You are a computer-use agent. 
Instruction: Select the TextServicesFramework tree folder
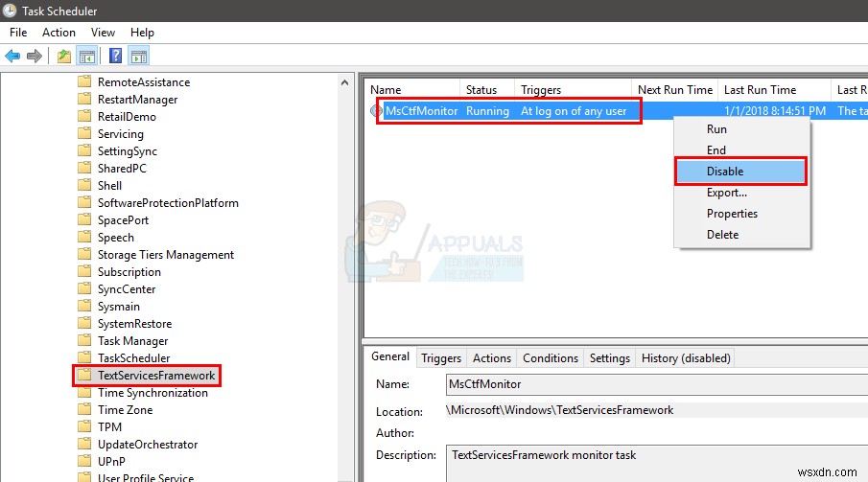click(x=156, y=376)
